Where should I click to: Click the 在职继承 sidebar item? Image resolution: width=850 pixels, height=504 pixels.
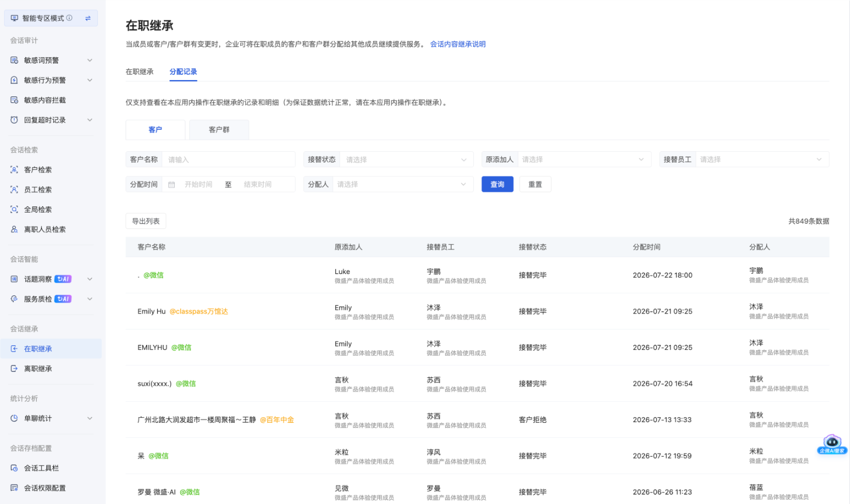(51, 348)
